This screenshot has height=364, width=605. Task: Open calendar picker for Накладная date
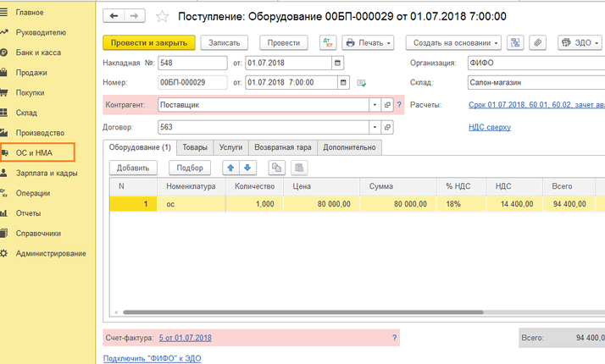pos(339,63)
